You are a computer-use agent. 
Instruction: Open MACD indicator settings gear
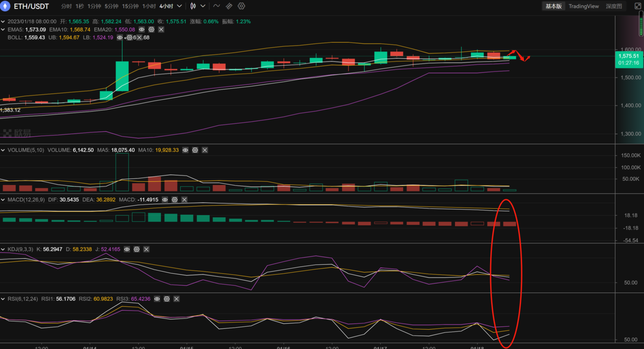tap(175, 199)
